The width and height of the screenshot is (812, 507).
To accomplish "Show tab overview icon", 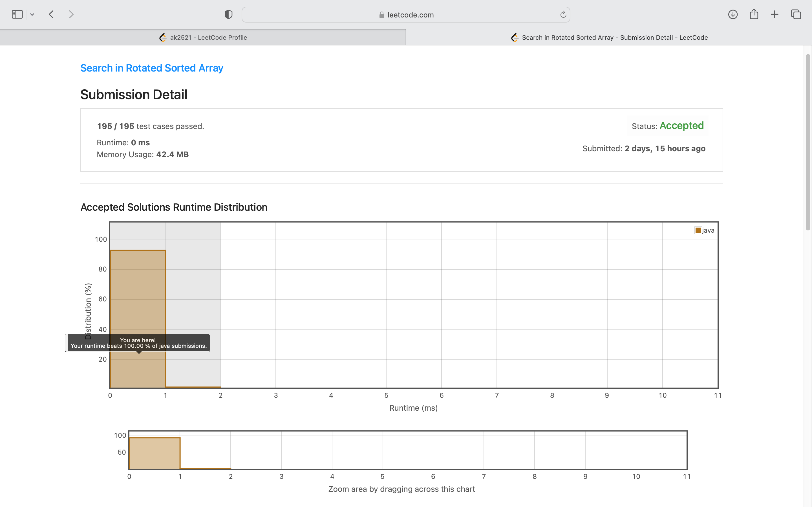I will (796, 14).
